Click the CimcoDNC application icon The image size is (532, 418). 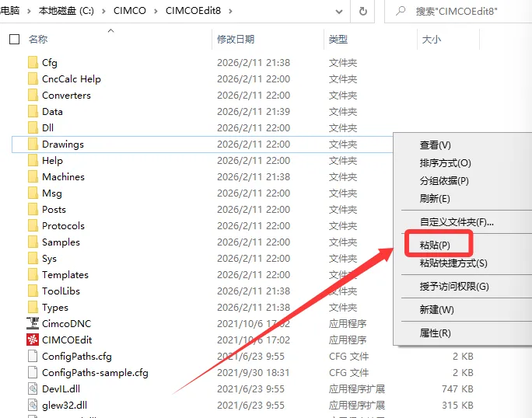[x=33, y=323]
